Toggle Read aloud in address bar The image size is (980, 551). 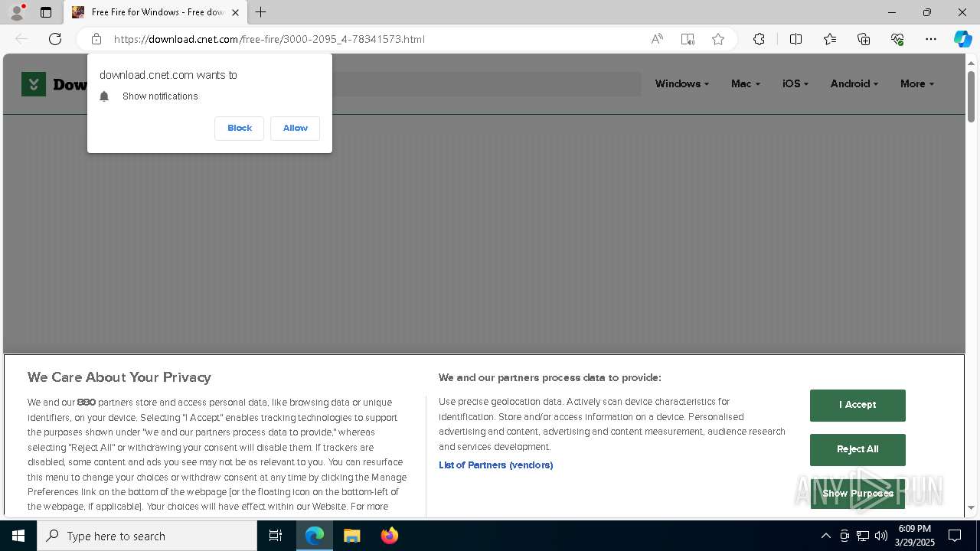[x=657, y=39]
